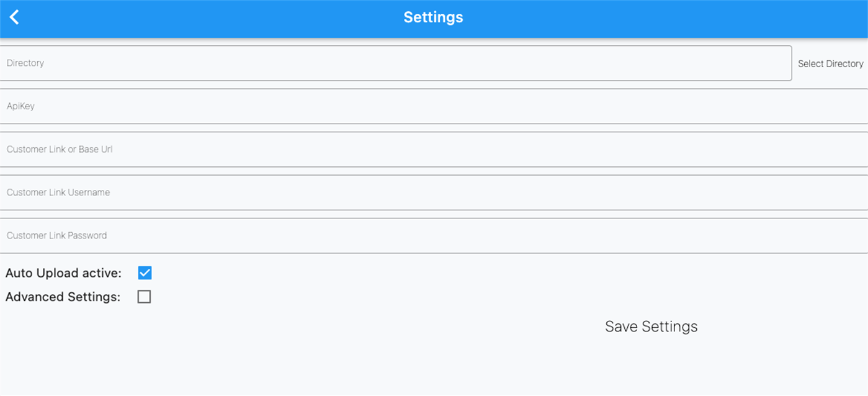
Task: Click the Settings title in the header
Action: [x=433, y=17]
